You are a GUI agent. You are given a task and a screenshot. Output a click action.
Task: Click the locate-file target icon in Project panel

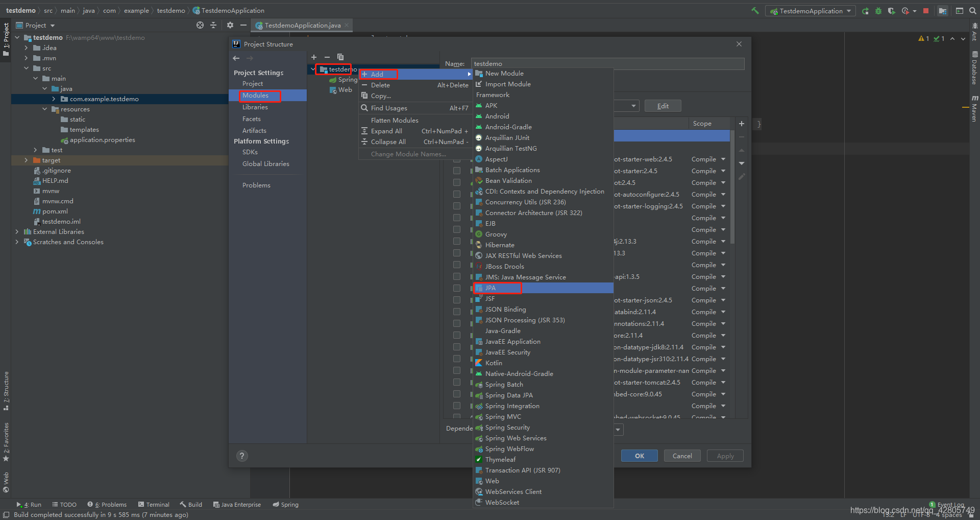(200, 25)
